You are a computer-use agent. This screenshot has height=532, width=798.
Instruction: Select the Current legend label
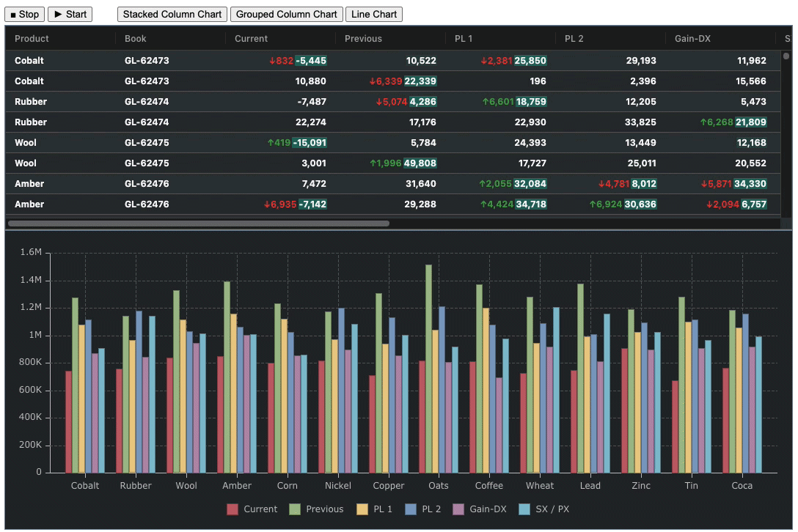pos(260,509)
